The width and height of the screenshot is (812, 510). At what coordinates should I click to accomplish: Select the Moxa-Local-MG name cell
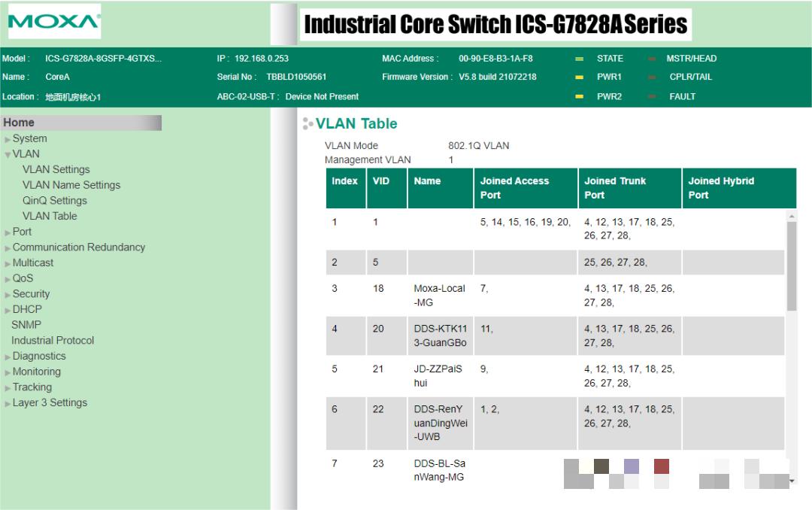pyautogui.click(x=440, y=296)
